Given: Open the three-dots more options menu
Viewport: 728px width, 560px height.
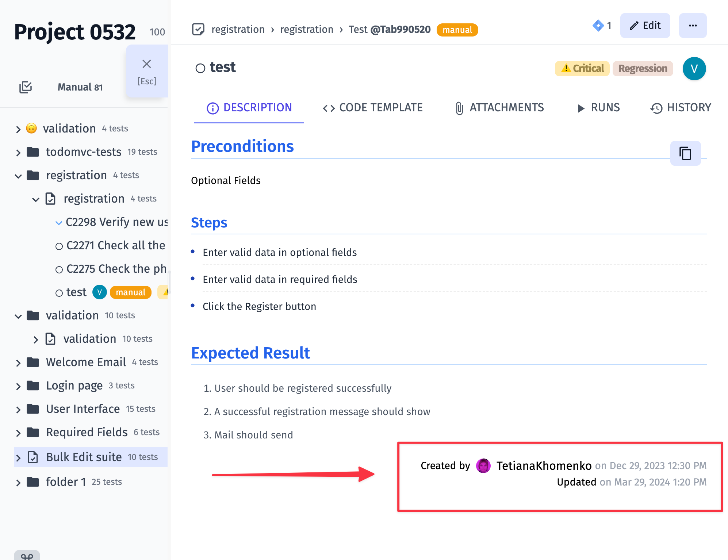Looking at the screenshot, I should [x=693, y=26].
